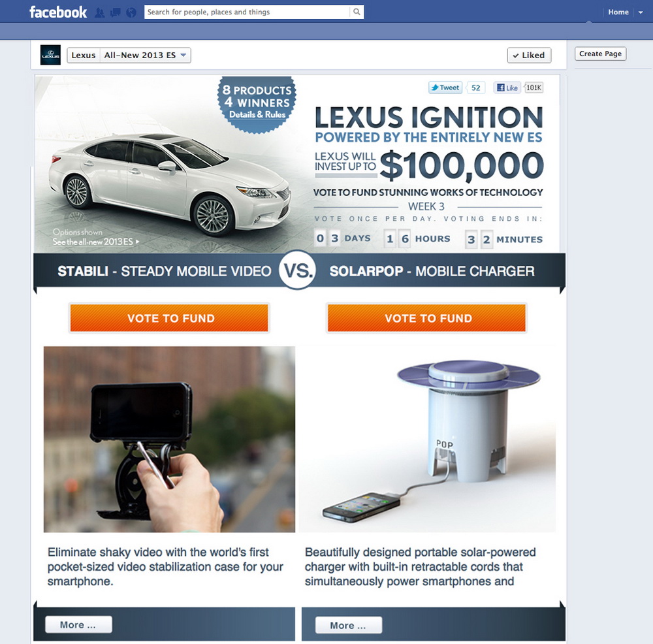Viewport: 653px width, 644px height.
Task: Expand More under Stabili description
Action: point(78,624)
